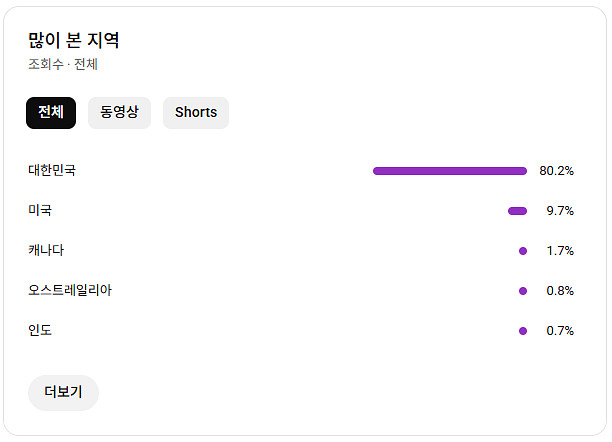This screenshot has width=612, height=442.
Task: Click the 9.7% value
Action: click(x=560, y=211)
